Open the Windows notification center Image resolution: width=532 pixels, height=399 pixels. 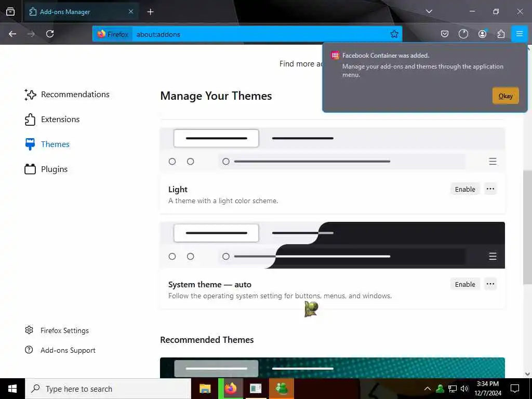coord(515,389)
